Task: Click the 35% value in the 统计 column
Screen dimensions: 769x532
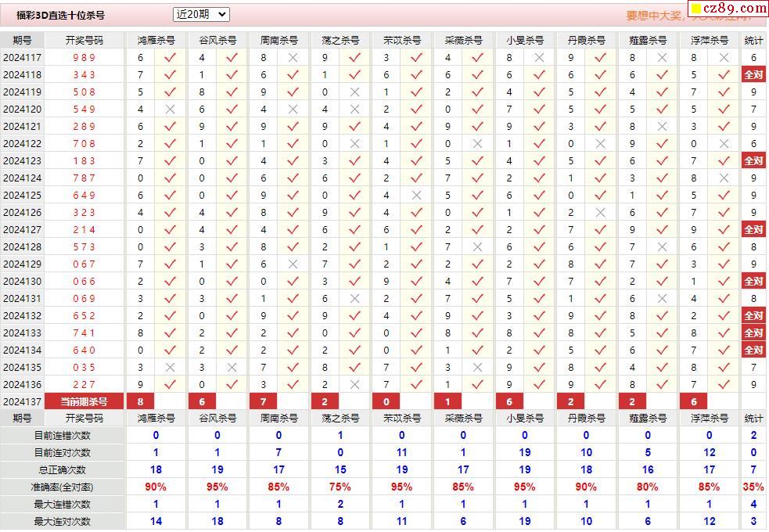Action: (x=753, y=487)
